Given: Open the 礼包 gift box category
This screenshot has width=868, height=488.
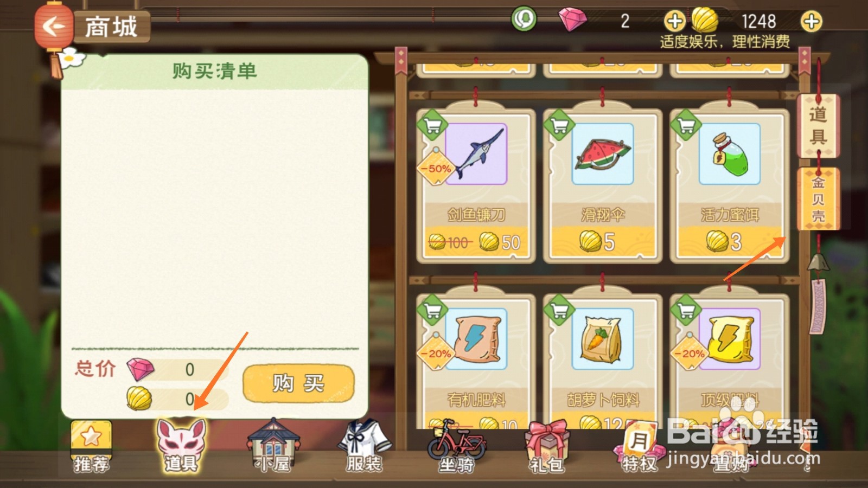Looking at the screenshot, I should [547, 447].
